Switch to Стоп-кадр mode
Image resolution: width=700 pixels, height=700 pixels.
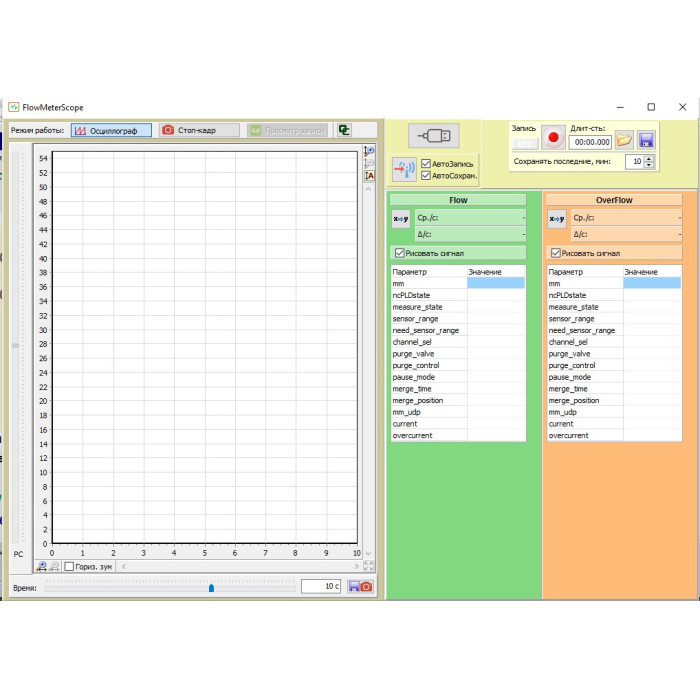(x=199, y=130)
